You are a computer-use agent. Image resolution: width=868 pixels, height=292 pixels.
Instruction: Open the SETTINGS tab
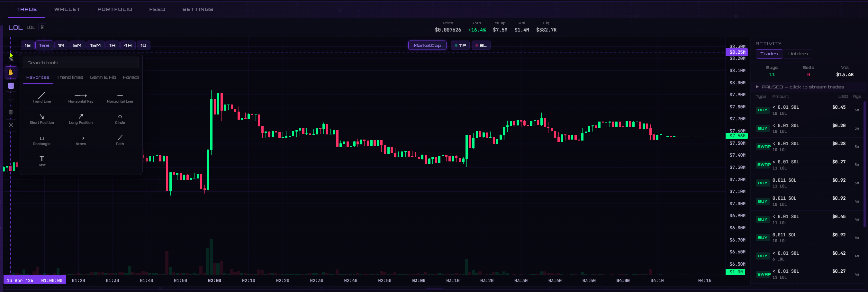pyautogui.click(x=198, y=9)
